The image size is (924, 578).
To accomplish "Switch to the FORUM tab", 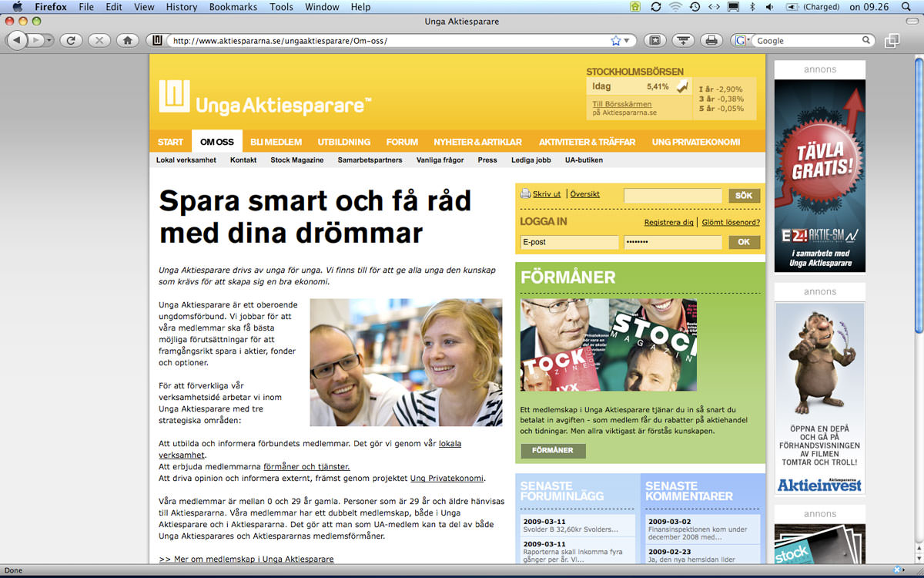I will [402, 142].
